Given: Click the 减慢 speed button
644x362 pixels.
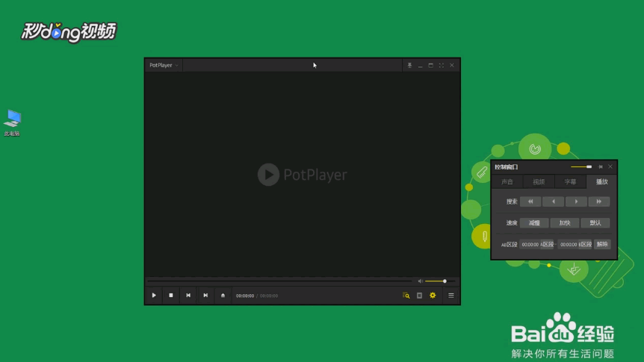Looking at the screenshot, I should tap(534, 223).
